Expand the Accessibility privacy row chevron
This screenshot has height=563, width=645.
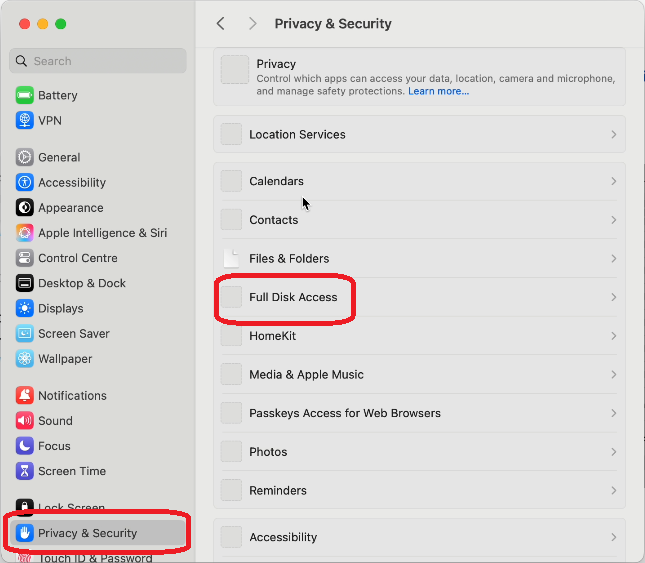614,538
